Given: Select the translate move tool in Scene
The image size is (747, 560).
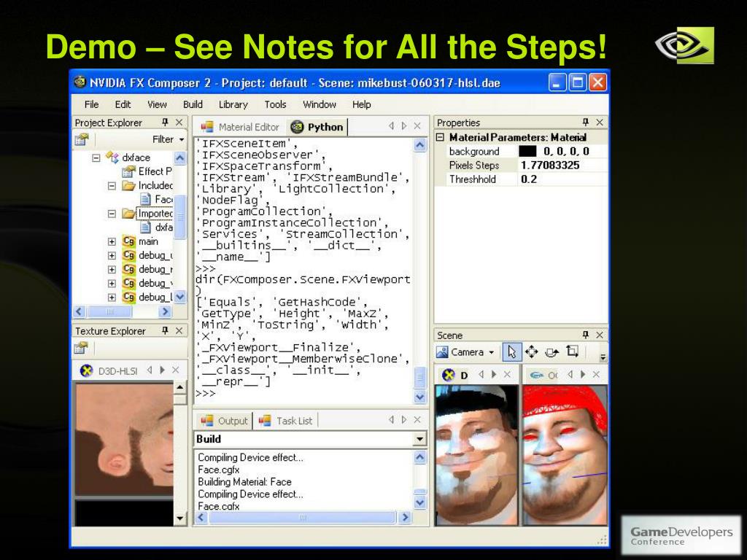Looking at the screenshot, I should pyautogui.click(x=531, y=352).
